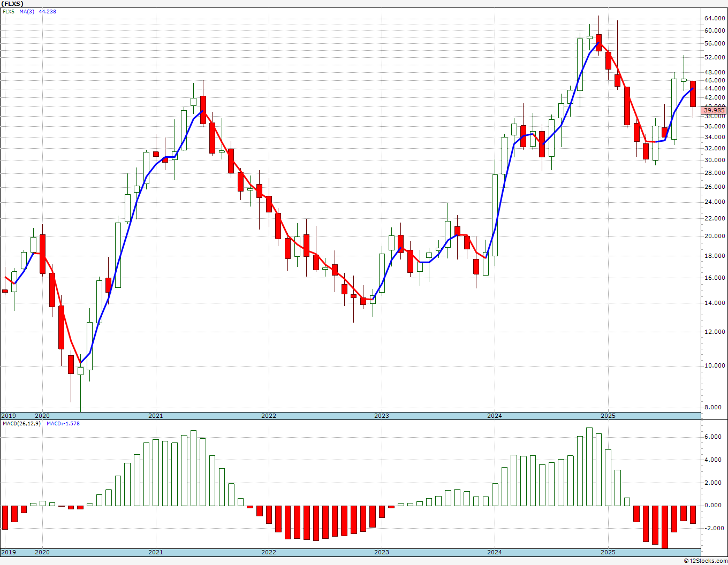
Task: Select the 2024 marker on price timeline
Action: 495,416
